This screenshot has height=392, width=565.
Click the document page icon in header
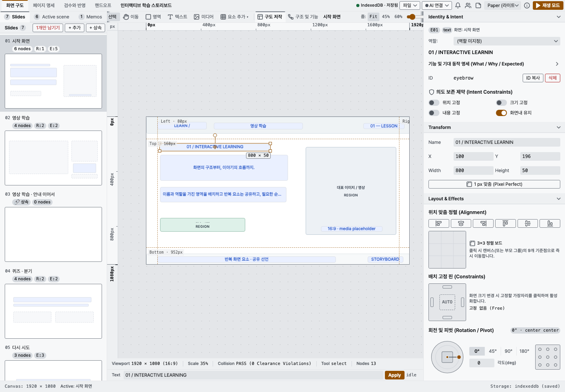478,5
